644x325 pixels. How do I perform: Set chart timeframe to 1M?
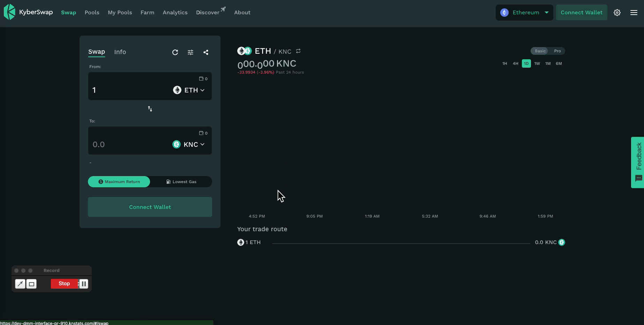[548, 63]
